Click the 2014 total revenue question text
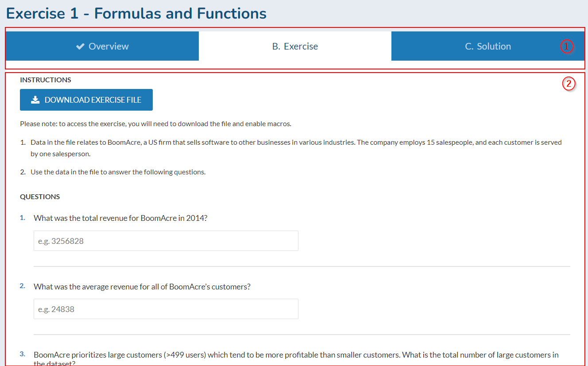Image resolution: width=588 pixels, height=366 pixels. pos(120,218)
